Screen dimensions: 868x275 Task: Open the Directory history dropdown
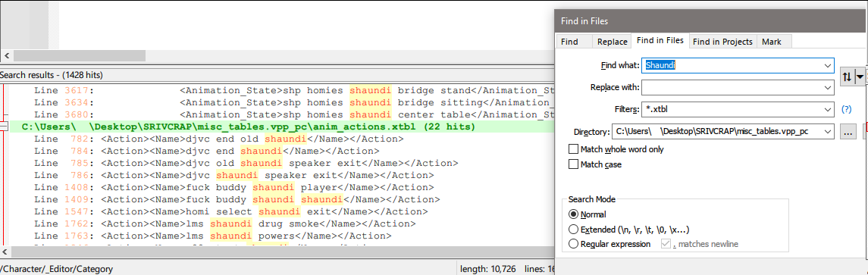[x=828, y=132]
